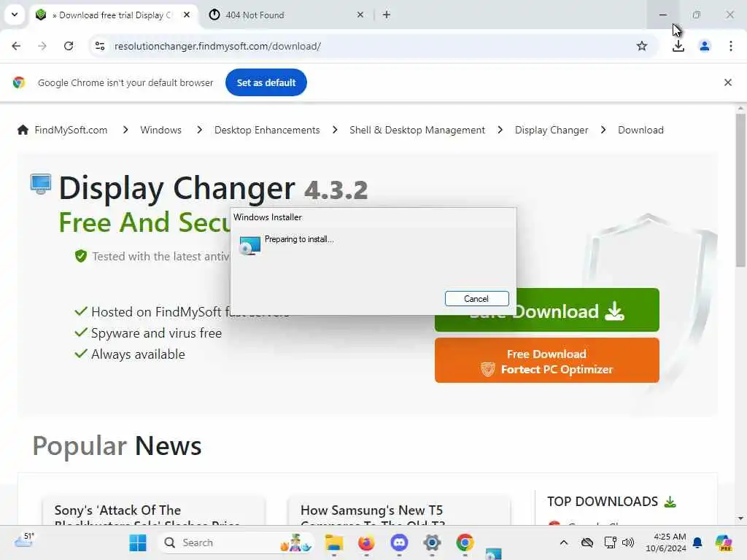This screenshot has height=560, width=747.
Task: Click the network tray icon
Action: [610, 542]
